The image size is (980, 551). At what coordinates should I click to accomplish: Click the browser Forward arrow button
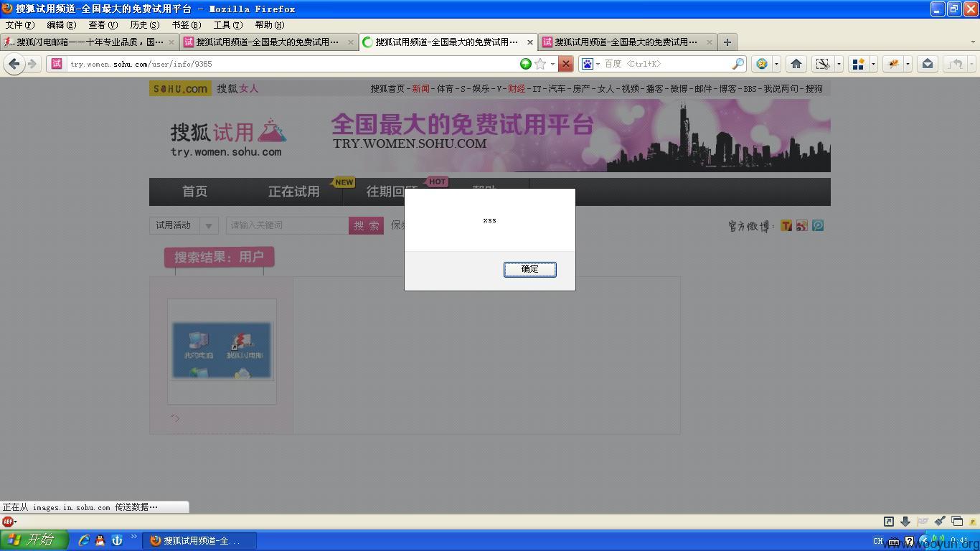(x=32, y=64)
